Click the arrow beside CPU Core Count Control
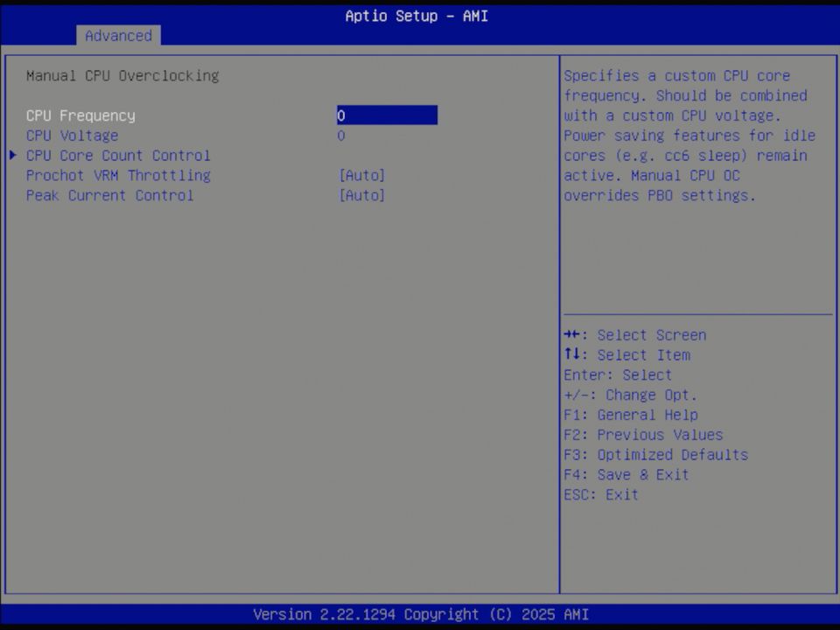Screen dimensions: 840x630 [x=12, y=155]
